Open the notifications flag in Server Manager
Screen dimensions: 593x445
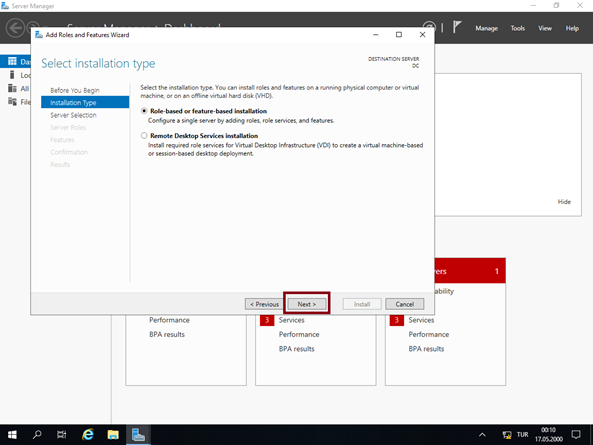coord(457,27)
